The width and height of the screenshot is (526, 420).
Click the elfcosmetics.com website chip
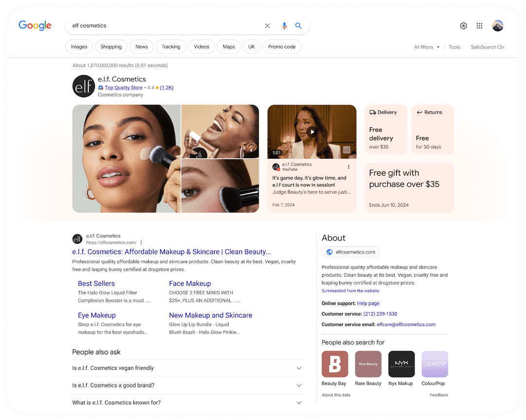click(351, 252)
